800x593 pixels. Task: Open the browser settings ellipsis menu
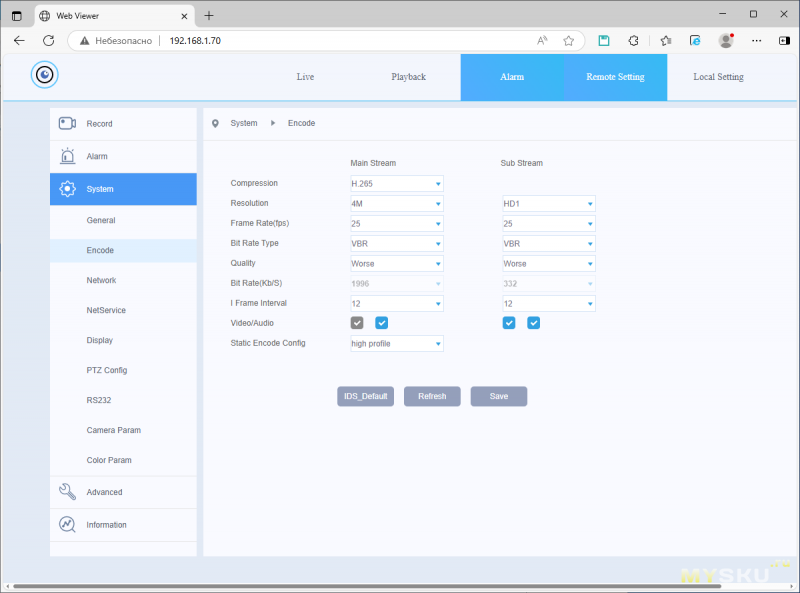[x=757, y=41]
